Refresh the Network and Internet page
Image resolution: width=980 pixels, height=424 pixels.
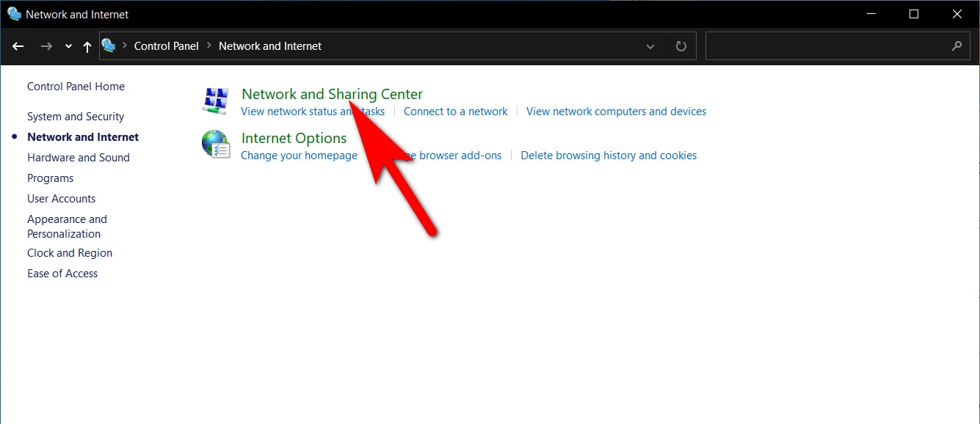tap(681, 46)
